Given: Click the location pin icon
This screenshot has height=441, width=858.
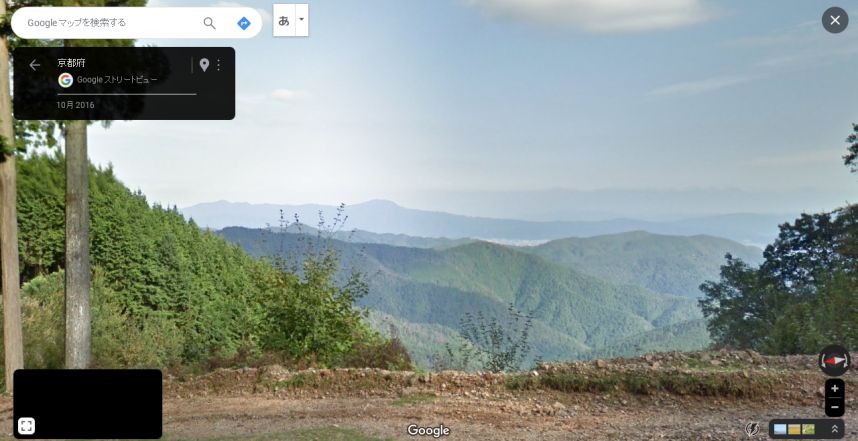Looking at the screenshot, I should pos(204,65).
